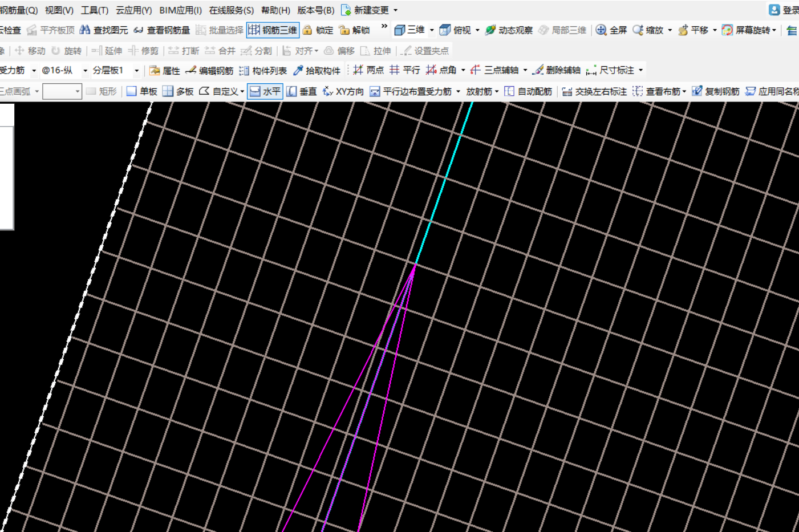This screenshot has width=799, height=532.
Task: Expand the 三维 dropdown arrow
Action: [432, 30]
